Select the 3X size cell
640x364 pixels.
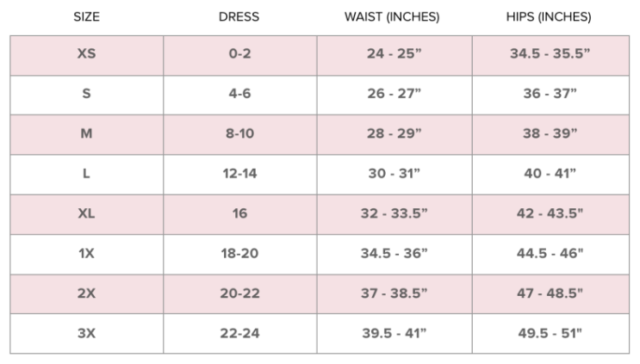86,333
